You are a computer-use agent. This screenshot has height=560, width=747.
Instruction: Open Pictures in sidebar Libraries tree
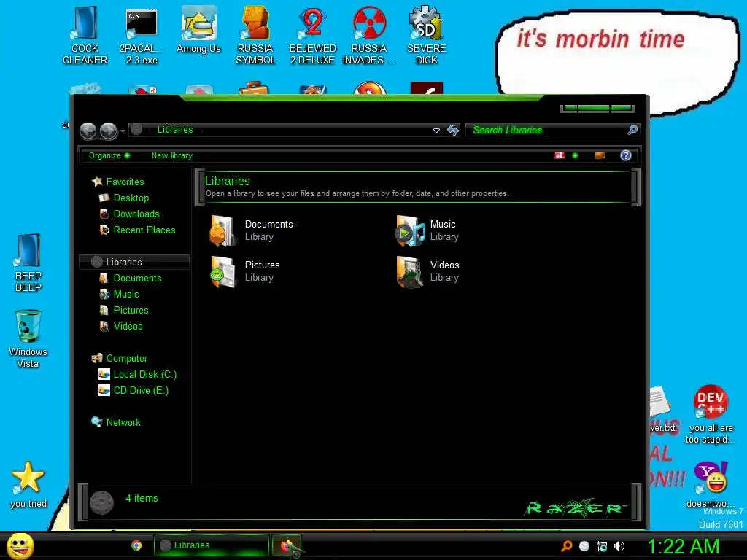coord(124,311)
